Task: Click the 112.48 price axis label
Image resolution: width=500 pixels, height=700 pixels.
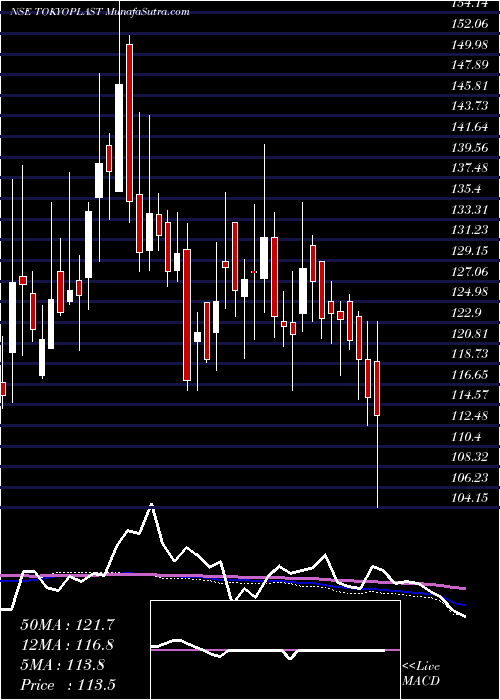Action: [469, 417]
